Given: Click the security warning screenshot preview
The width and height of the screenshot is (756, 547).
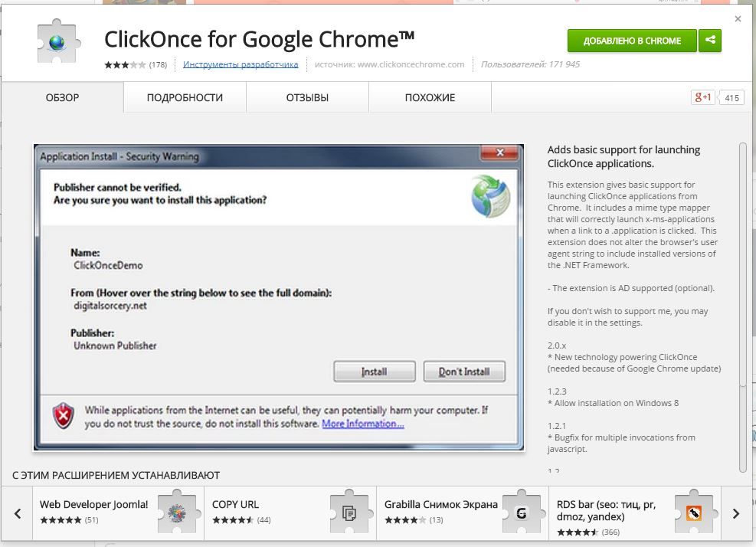Looking at the screenshot, I should coord(279,296).
